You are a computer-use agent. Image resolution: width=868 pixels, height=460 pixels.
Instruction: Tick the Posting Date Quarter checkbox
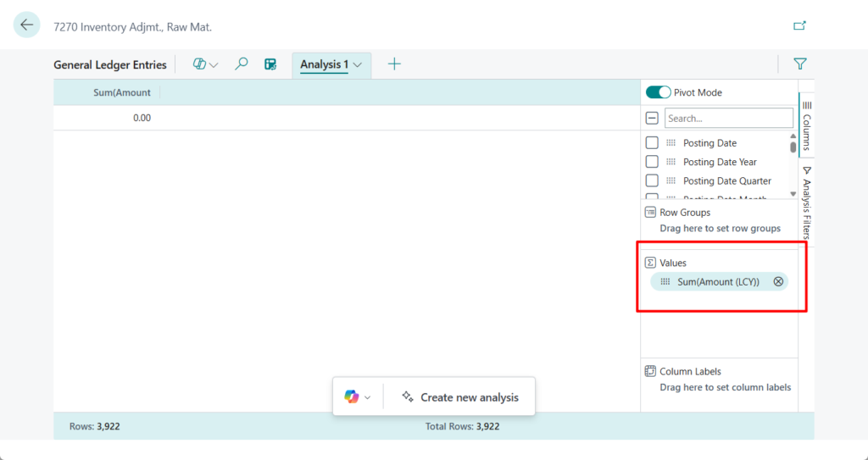tap(652, 180)
